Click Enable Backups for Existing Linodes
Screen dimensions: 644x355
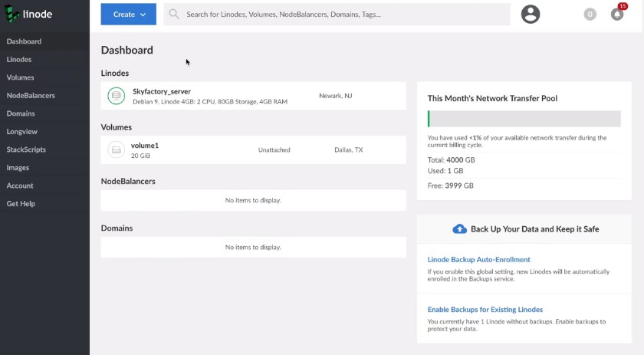485,310
